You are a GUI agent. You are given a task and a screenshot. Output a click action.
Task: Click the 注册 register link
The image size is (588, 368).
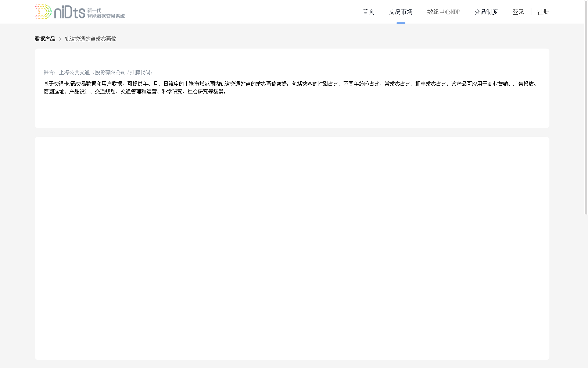(543, 12)
